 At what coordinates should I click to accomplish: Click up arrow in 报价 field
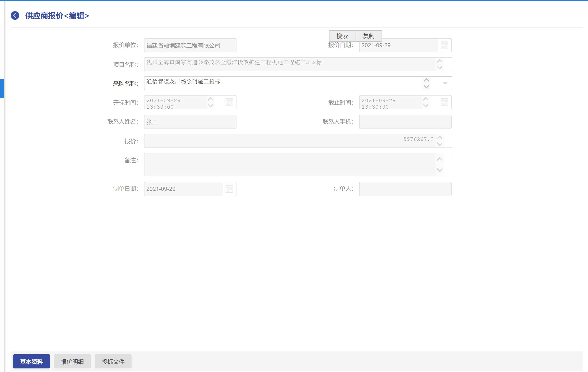[x=440, y=138]
